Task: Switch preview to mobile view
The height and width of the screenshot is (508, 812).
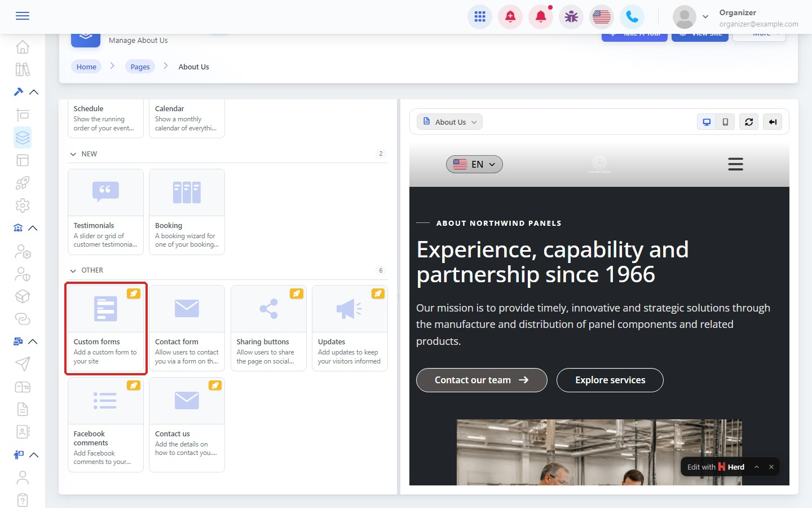Action: coord(725,122)
